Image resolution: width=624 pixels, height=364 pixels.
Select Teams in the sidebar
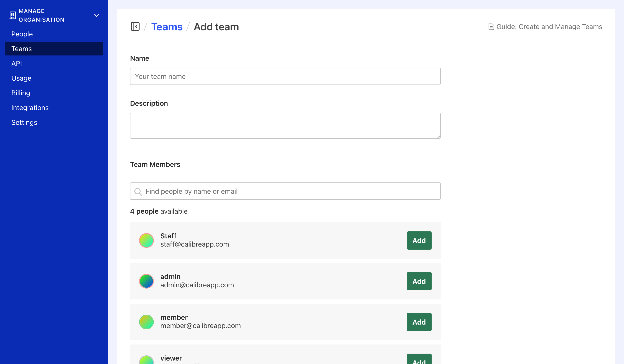click(21, 49)
